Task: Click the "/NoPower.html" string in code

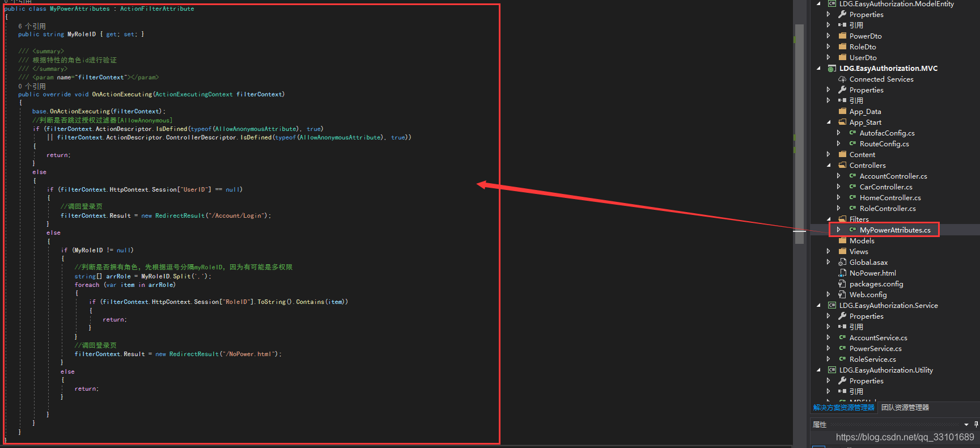Action: coord(249,354)
